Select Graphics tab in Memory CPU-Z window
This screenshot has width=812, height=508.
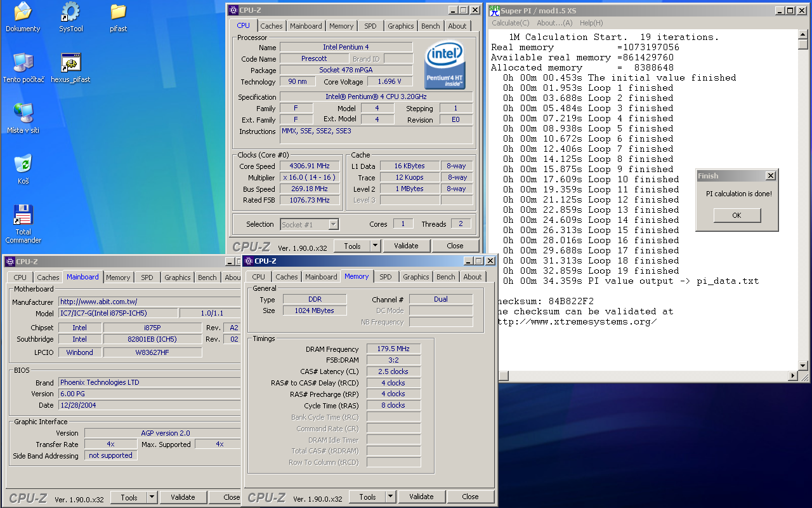pyautogui.click(x=416, y=277)
